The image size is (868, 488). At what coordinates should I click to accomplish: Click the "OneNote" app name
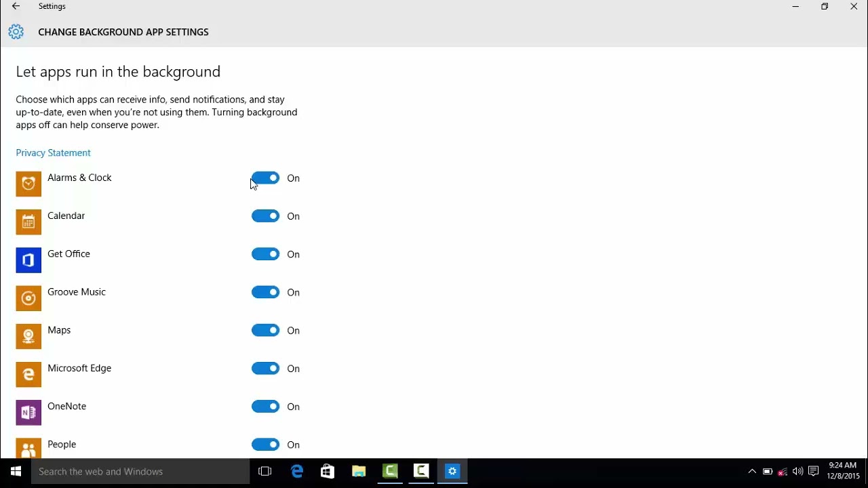click(x=66, y=406)
